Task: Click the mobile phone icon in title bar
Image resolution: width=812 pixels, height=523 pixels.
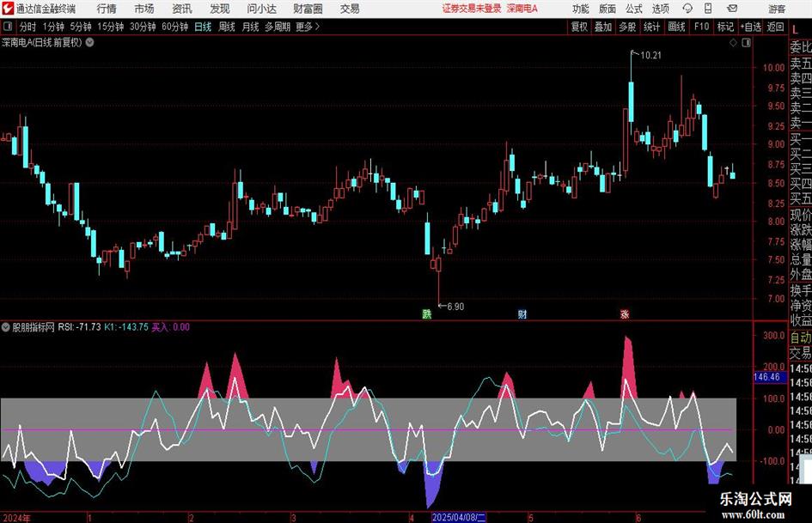Action: pos(708,9)
